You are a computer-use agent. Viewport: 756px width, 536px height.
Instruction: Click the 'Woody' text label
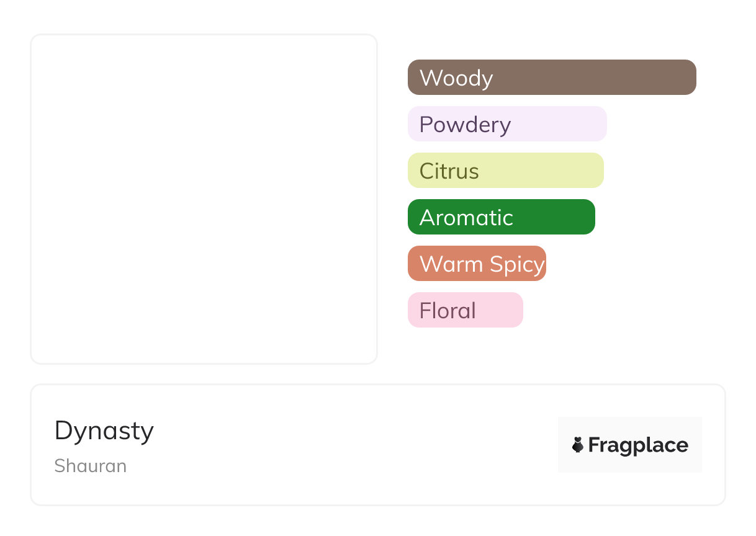tap(456, 78)
